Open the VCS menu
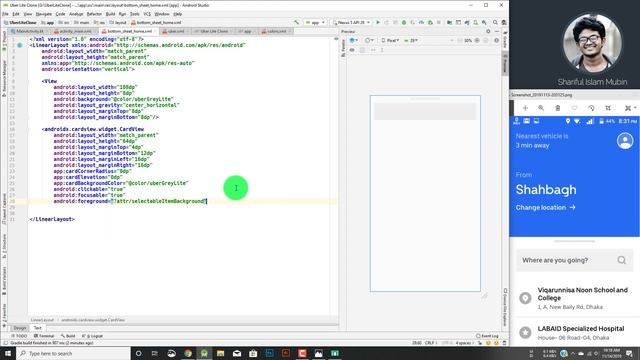The height and width of the screenshot is (360, 640). pos(147,14)
